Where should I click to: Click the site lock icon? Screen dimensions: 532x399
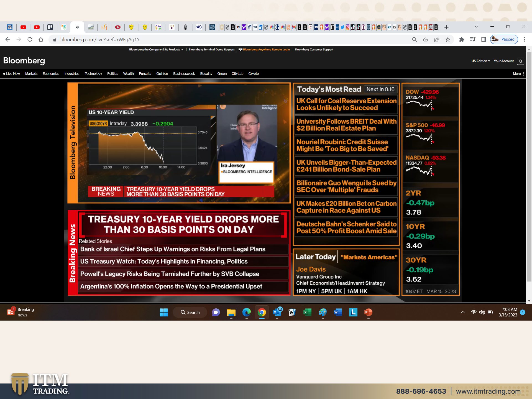[55, 40]
